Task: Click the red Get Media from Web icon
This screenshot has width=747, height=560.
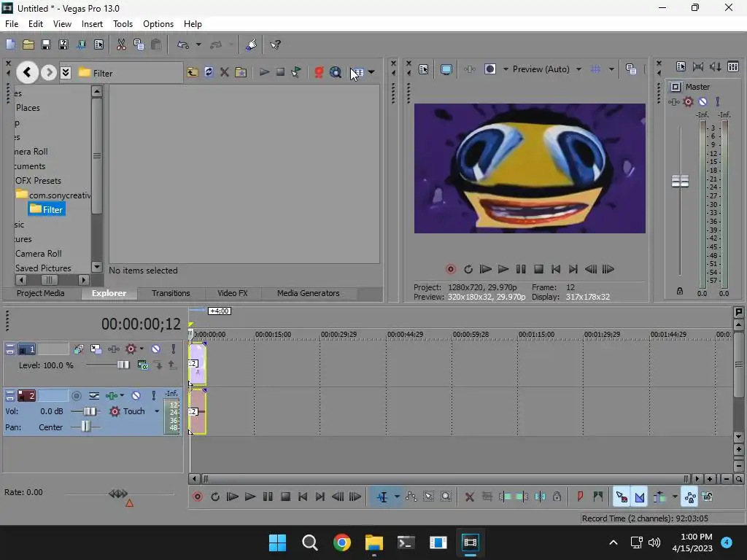Action: pyautogui.click(x=319, y=72)
